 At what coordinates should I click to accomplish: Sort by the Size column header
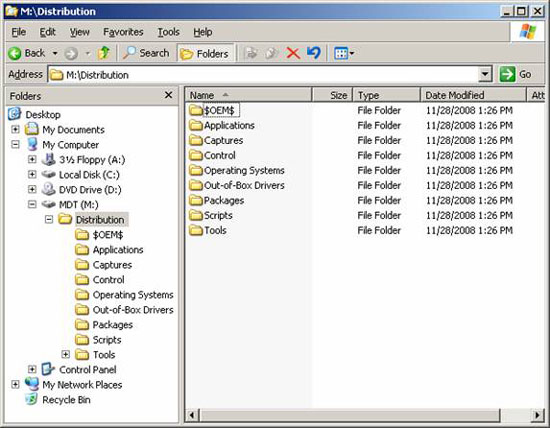[x=332, y=95]
